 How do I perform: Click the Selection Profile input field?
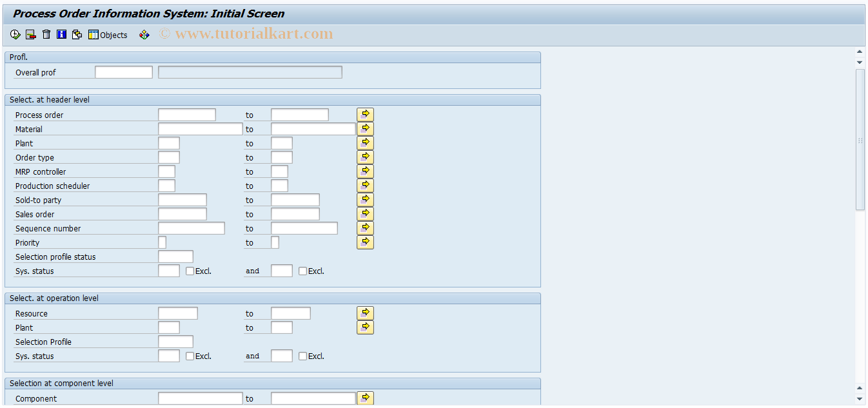(175, 342)
